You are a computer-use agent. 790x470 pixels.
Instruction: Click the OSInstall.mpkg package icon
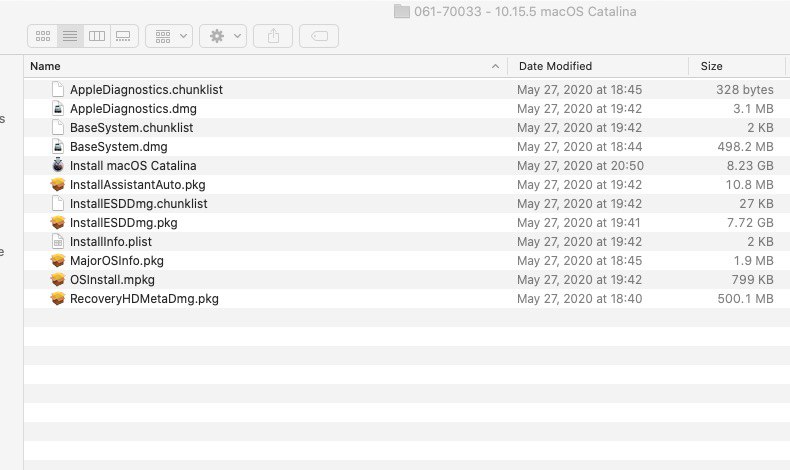tap(58, 280)
